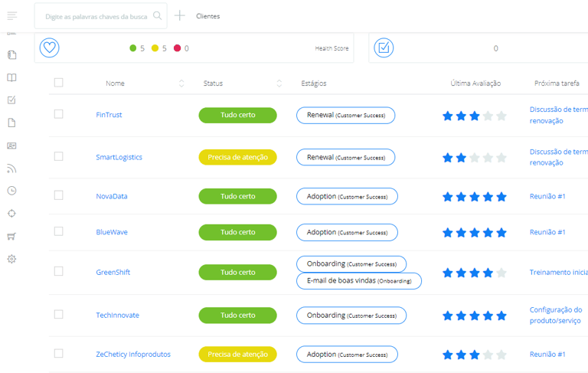The height and width of the screenshot is (373, 588).
Task: Click the Última Avaliação column header
Action: [475, 83]
